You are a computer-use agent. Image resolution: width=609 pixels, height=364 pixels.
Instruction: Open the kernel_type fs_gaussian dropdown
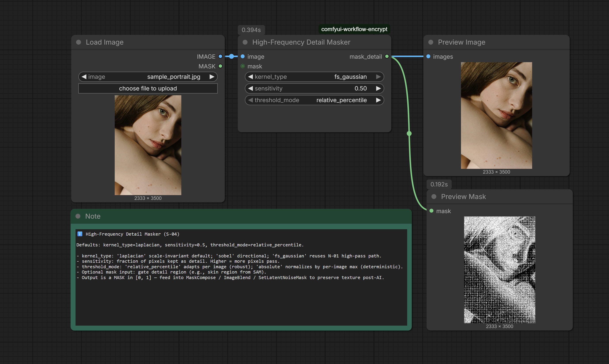[x=314, y=77]
